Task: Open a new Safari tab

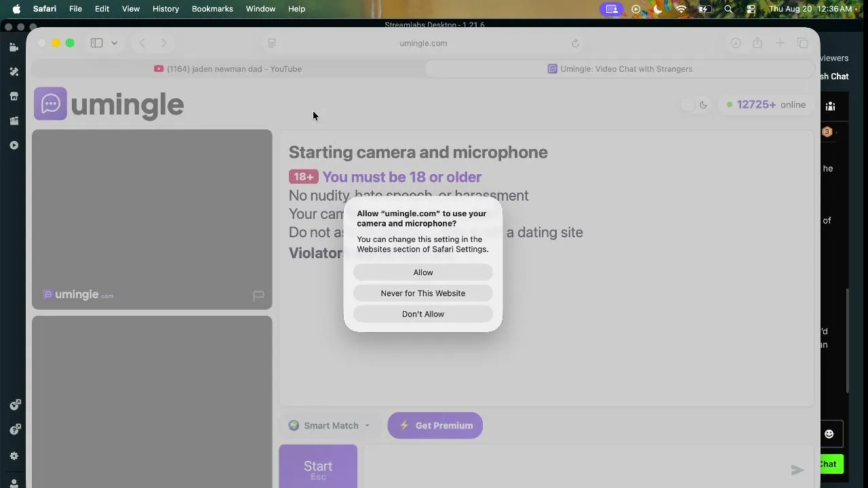Action: point(781,43)
